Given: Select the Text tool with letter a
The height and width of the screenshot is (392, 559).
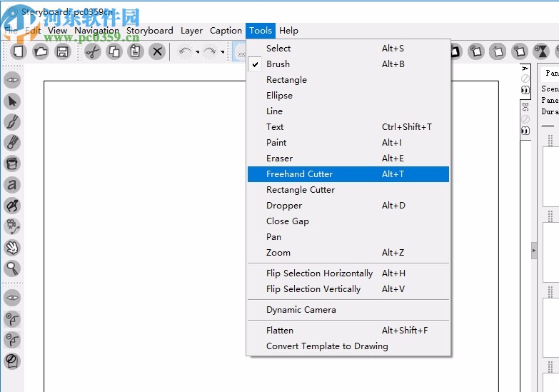Looking at the screenshot, I should point(12,185).
